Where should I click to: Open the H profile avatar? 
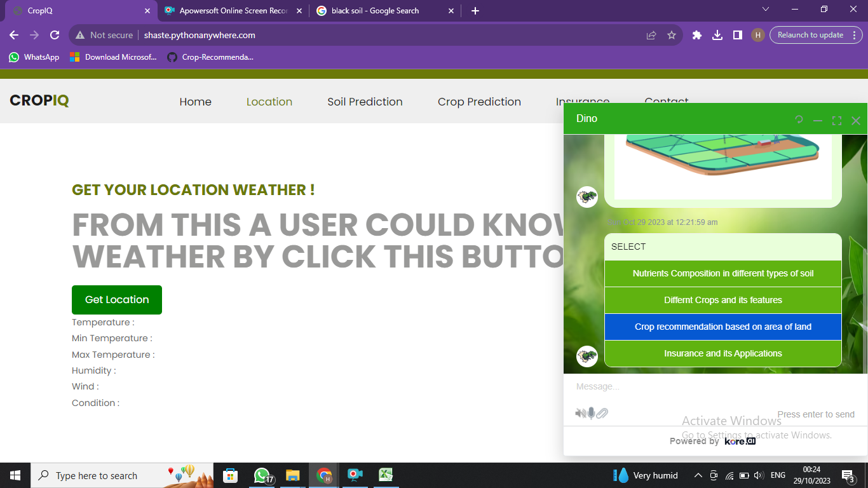pos(757,35)
